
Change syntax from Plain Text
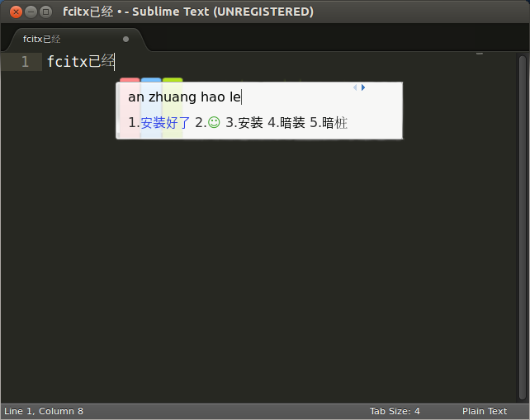click(x=485, y=411)
